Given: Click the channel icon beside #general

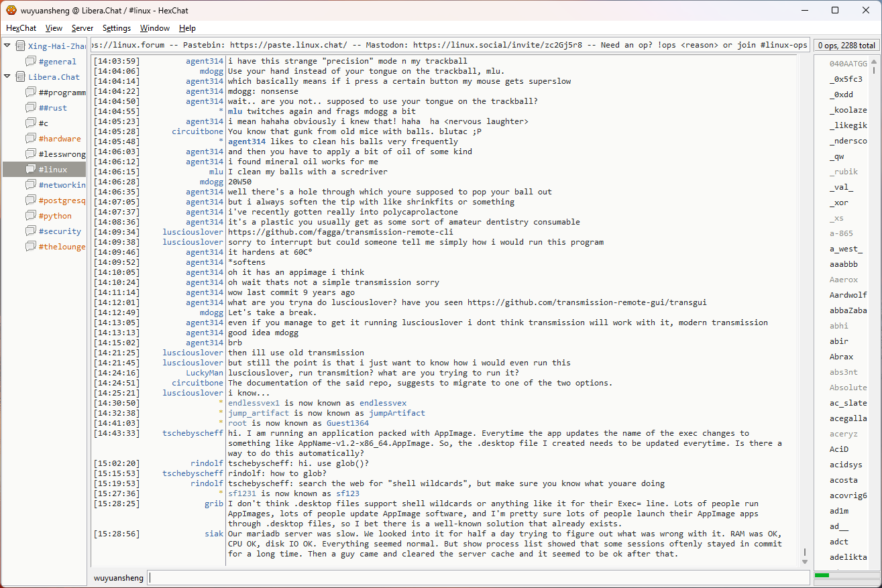Looking at the screenshot, I should click(x=31, y=62).
